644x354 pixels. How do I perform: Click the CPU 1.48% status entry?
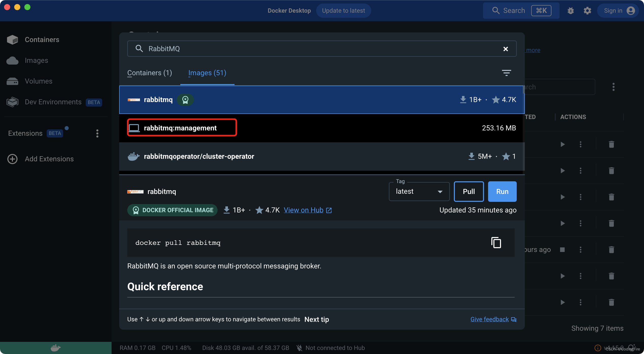pyautogui.click(x=176, y=348)
